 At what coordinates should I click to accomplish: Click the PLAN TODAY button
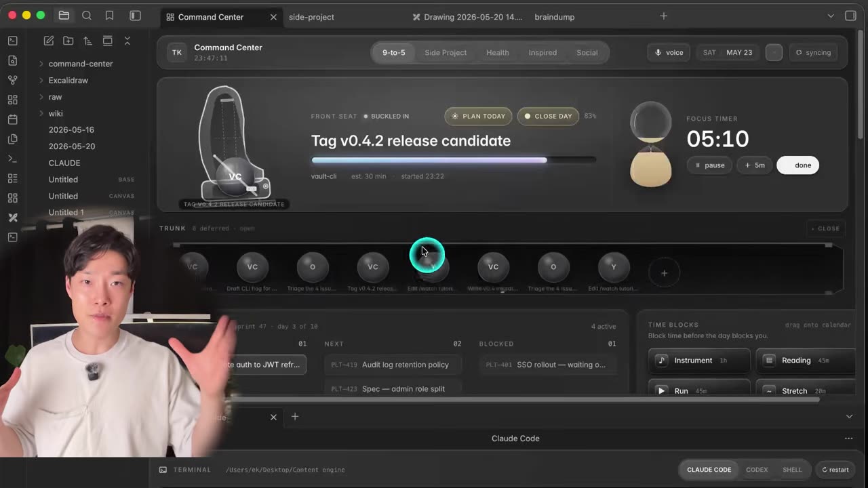point(479,116)
